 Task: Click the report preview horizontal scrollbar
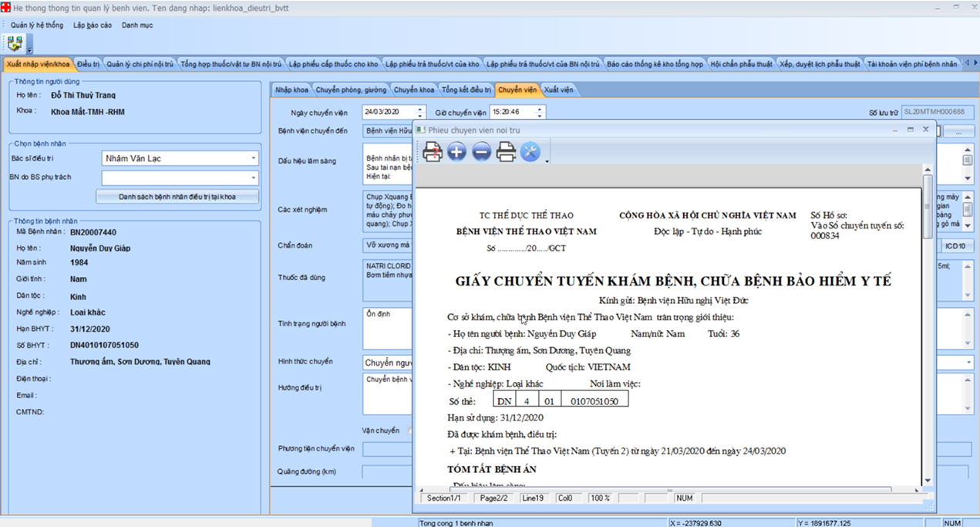point(669,489)
